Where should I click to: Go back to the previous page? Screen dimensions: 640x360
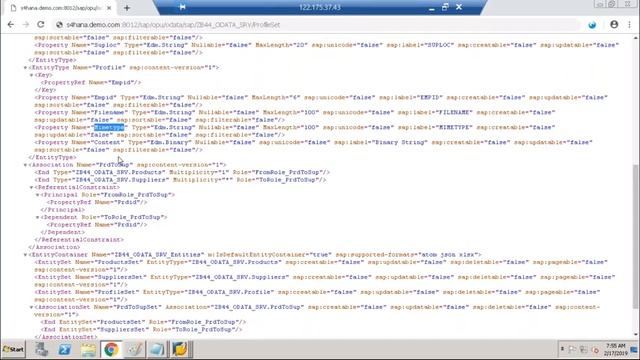(x=11, y=24)
